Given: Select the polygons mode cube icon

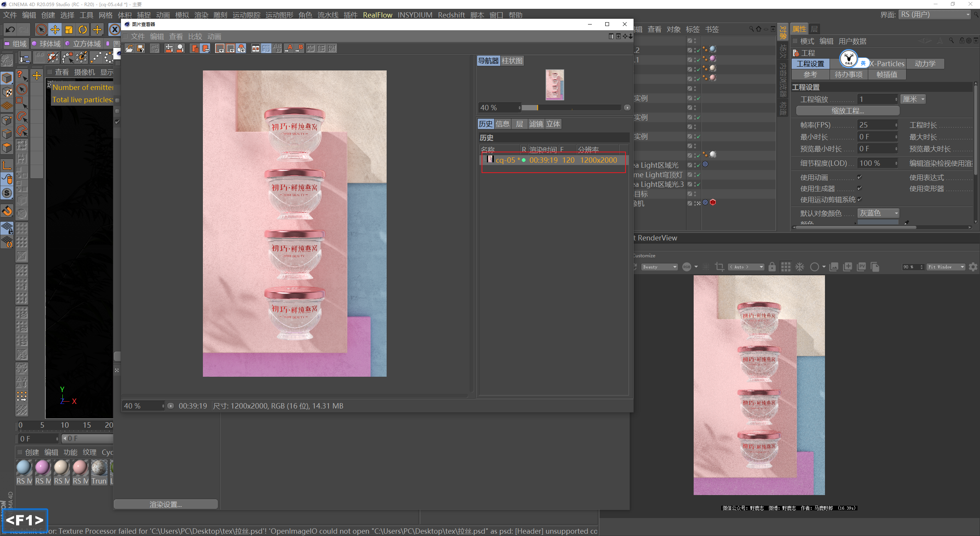Looking at the screenshot, I should coord(7,147).
